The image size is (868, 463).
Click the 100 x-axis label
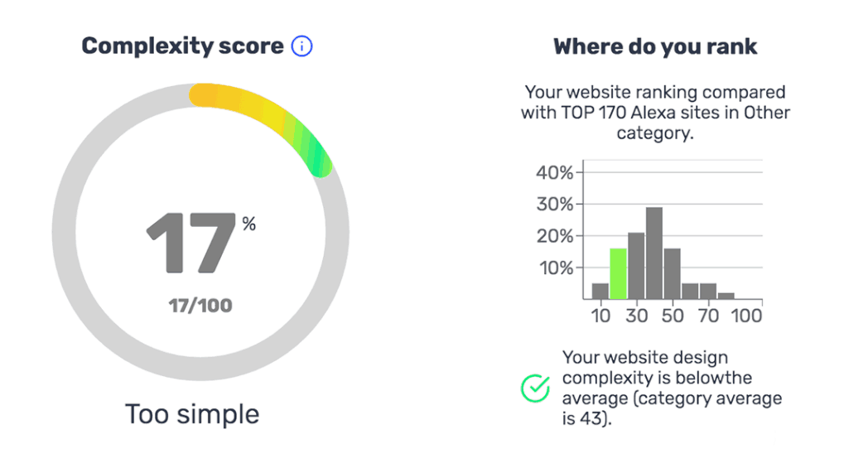[x=746, y=316]
